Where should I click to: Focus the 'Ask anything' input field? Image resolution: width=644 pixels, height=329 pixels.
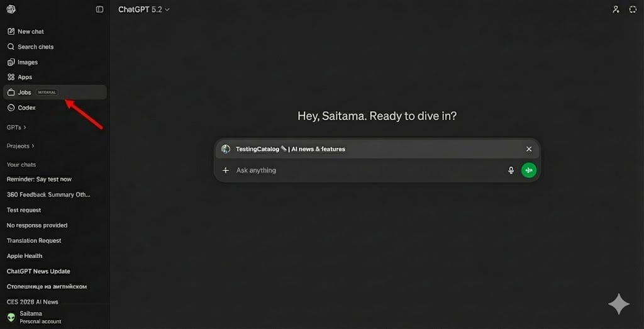369,170
